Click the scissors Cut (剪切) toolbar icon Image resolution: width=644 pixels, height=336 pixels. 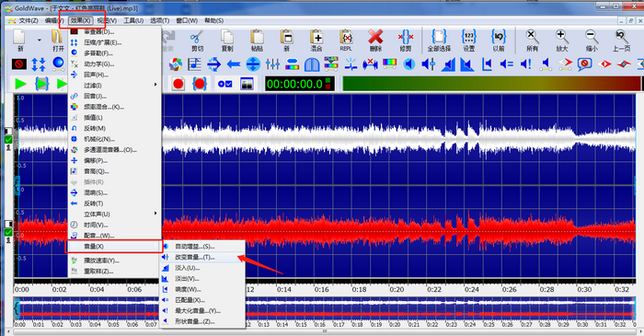197,41
